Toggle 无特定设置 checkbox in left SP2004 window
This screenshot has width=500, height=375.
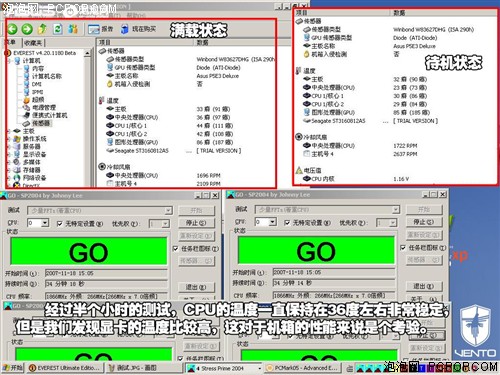coord(59,223)
